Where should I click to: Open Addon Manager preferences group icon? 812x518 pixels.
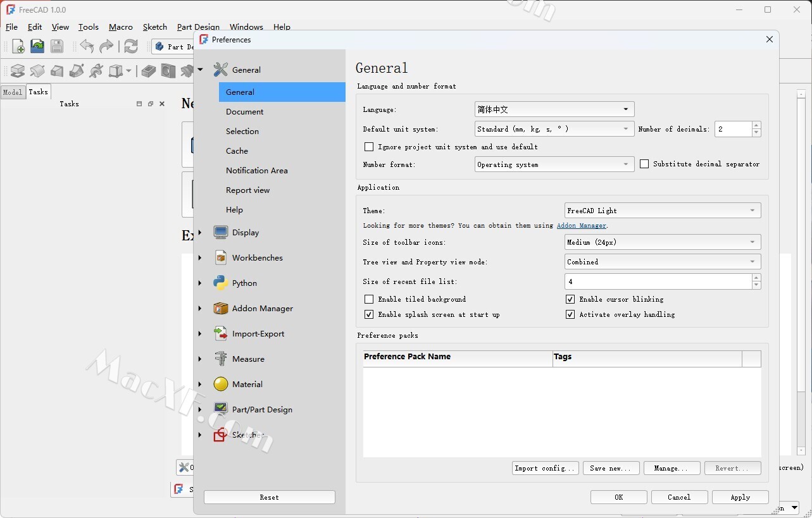pyautogui.click(x=220, y=308)
